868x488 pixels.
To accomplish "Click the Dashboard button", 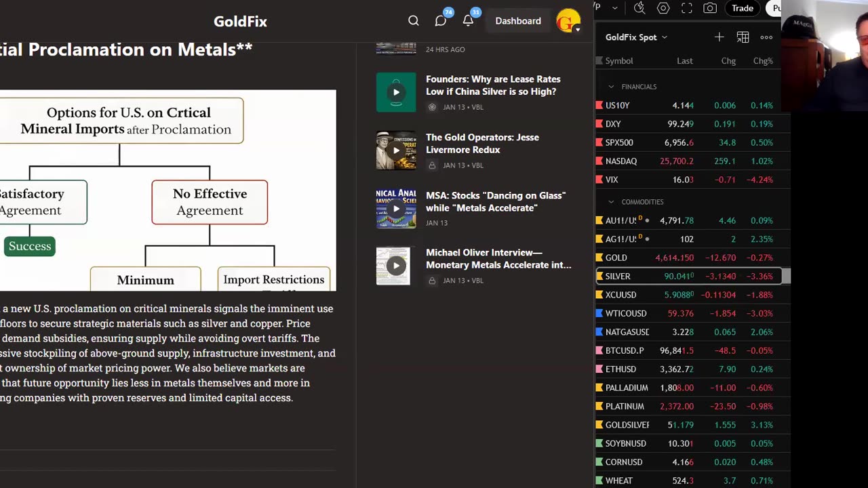I will tap(518, 21).
